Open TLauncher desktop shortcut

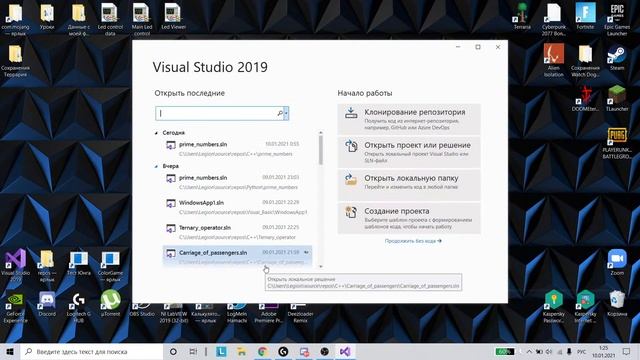[x=617, y=98]
